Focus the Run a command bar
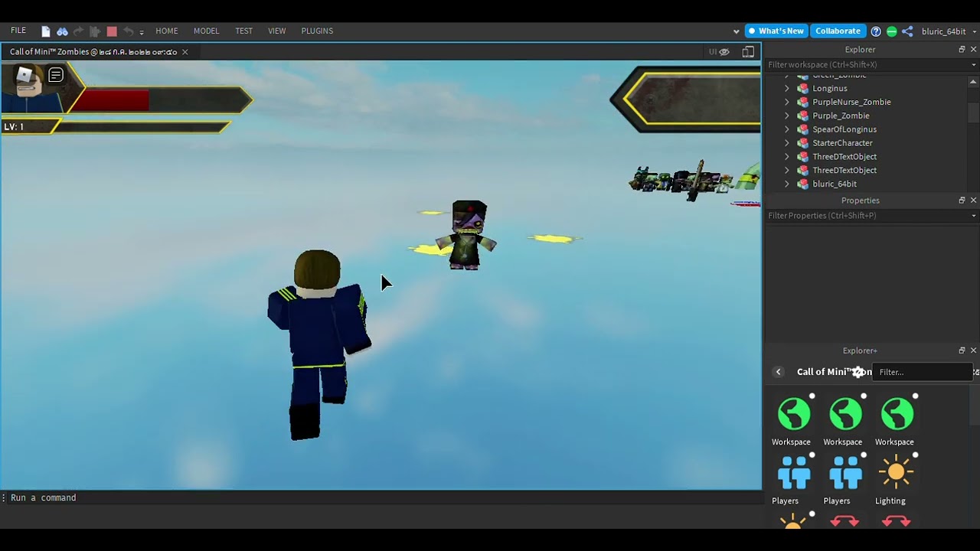 click(x=383, y=497)
